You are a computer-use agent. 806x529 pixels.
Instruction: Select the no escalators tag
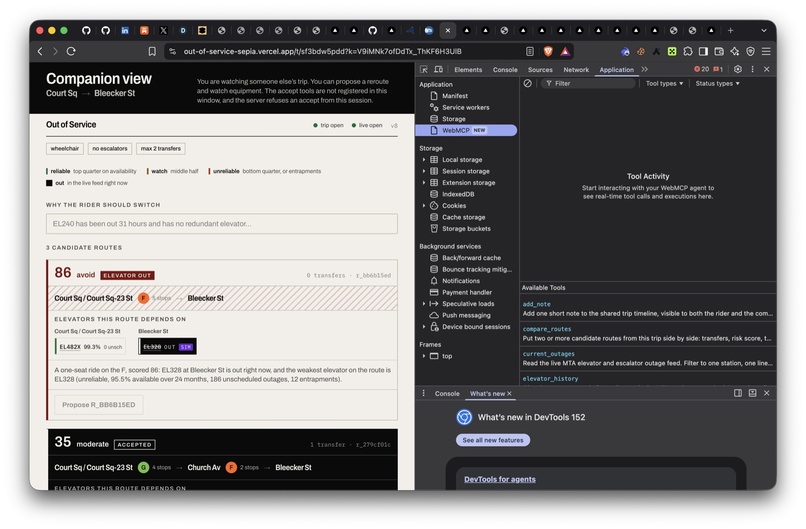109,149
